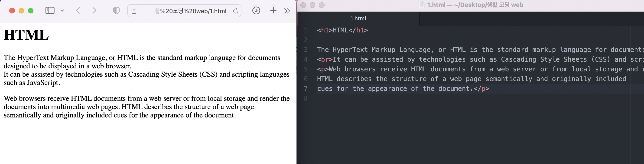This screenshot has width=644, height=164.
Task: Click editor window title 1.html path text
Action: pyautogui.click(x=475, y=5)
